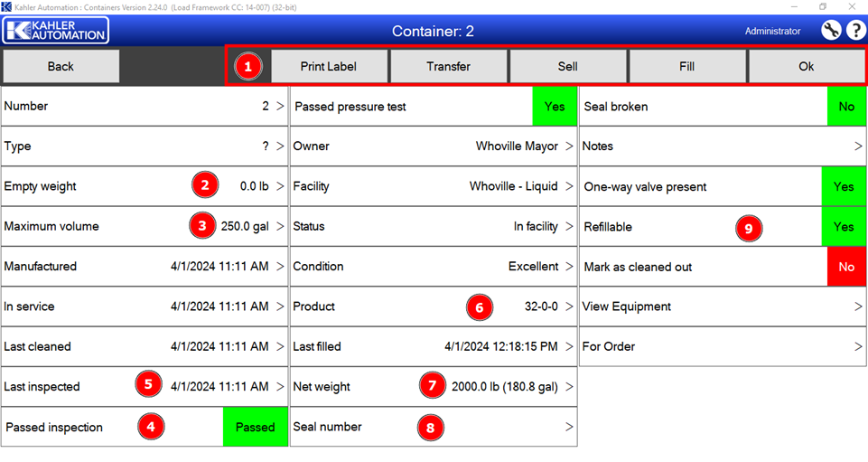Toggle One-way valve present Yes

pyautogui.click(x=844, y=186)
